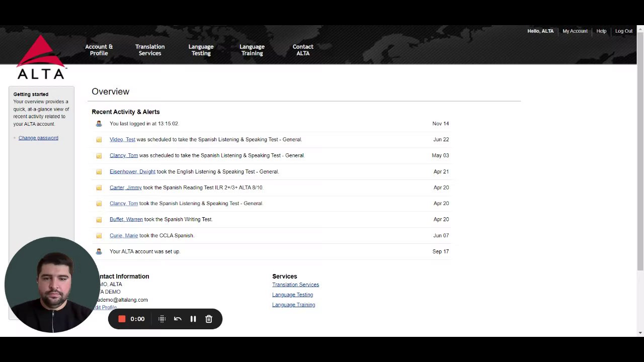Click the Hello, ALTA greeting
This screenshot has height=362, width=644.
click(x=540, y=31)
